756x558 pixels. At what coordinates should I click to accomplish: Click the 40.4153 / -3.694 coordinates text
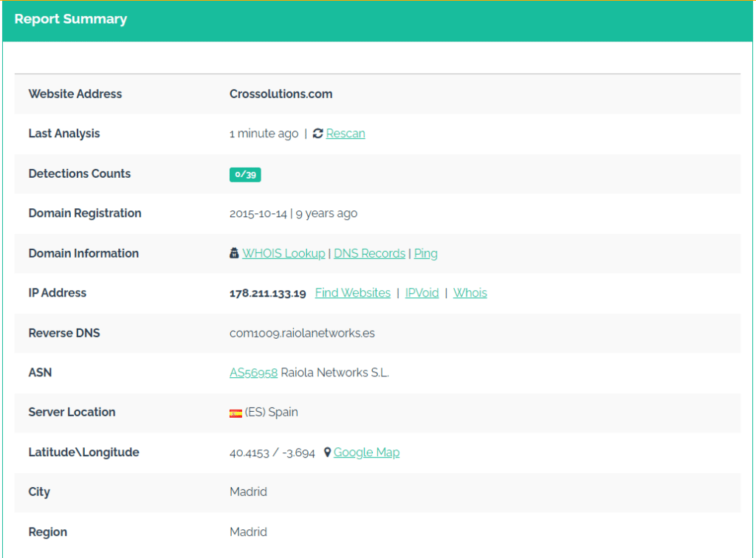click(x=272, y=452)
